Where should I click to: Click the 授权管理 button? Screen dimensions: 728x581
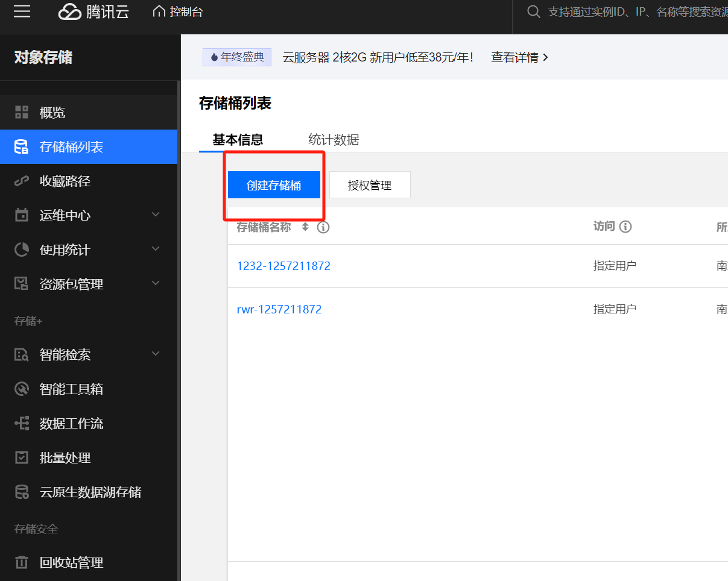pyautogui.click(x=370, y=184)
